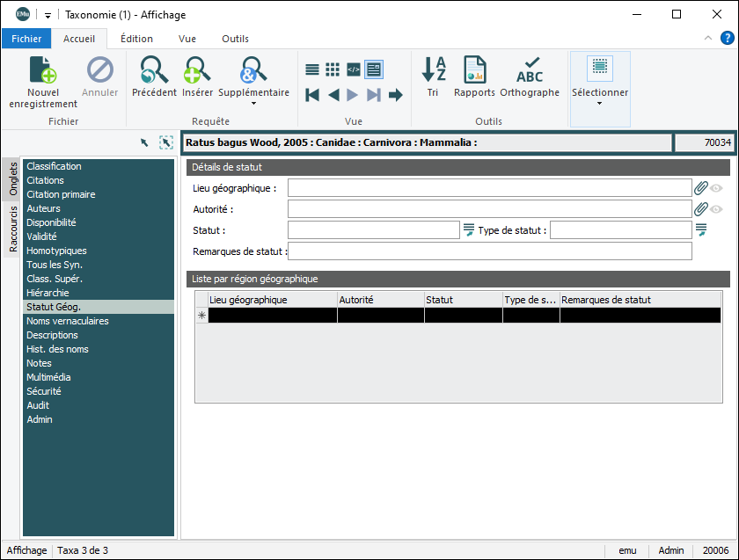View attached Lieu géographique record eye icon
Image resolution: width=739 pixels, height=560 pixels.
pyautogui.click(x=717, y=187)
